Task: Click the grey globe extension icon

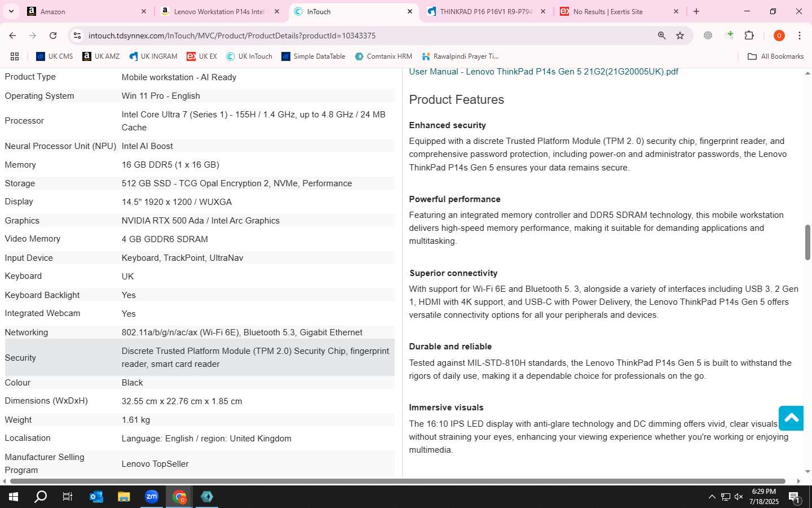Action: pyautogui.click(x=708, y=36)
